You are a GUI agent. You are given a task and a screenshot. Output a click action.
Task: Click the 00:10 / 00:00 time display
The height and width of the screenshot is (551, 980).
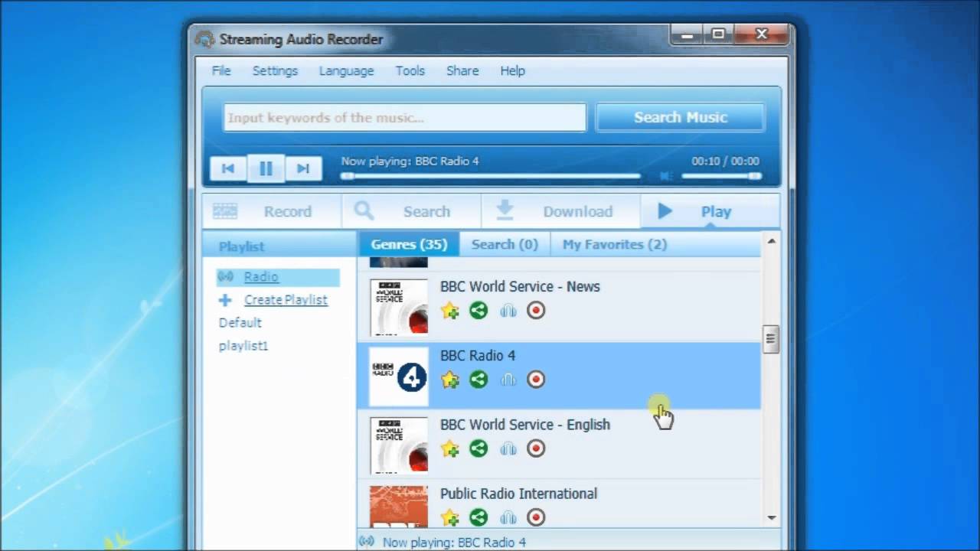725,161
